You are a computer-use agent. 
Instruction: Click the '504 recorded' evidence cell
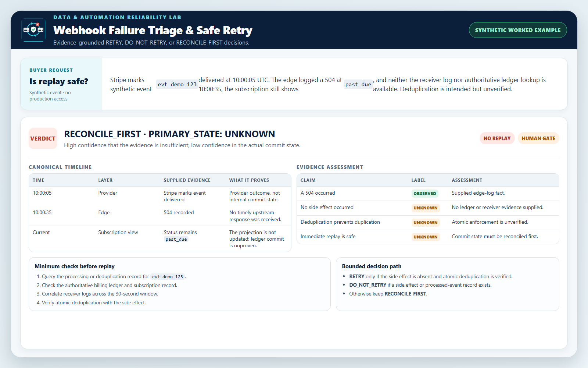click(179, 212)
